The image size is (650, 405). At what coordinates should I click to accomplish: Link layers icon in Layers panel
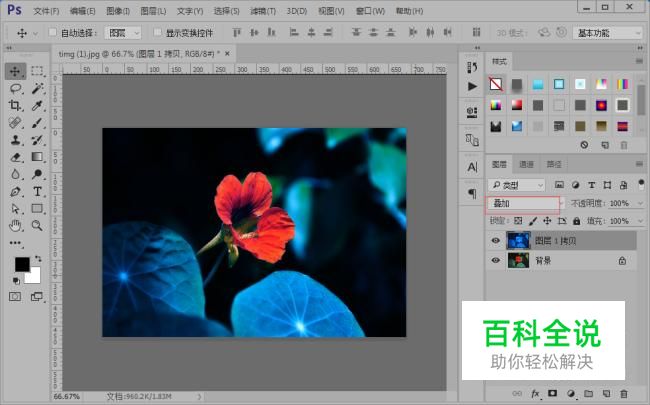pos(517,393)
